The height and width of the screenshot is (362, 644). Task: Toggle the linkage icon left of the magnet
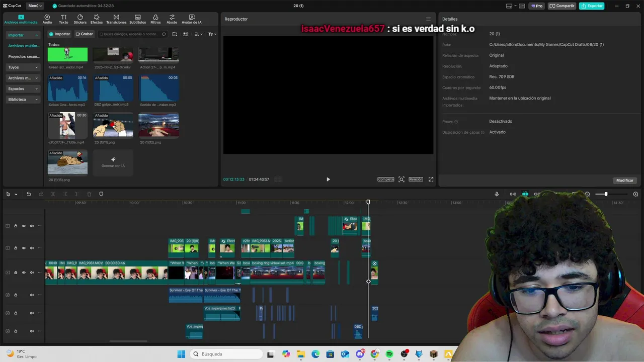coord(513,194)
